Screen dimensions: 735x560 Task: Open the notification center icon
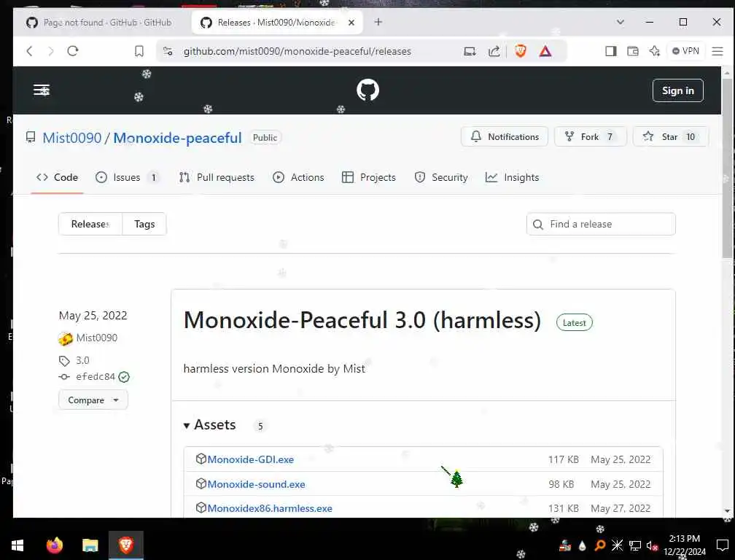pos(723,545)
